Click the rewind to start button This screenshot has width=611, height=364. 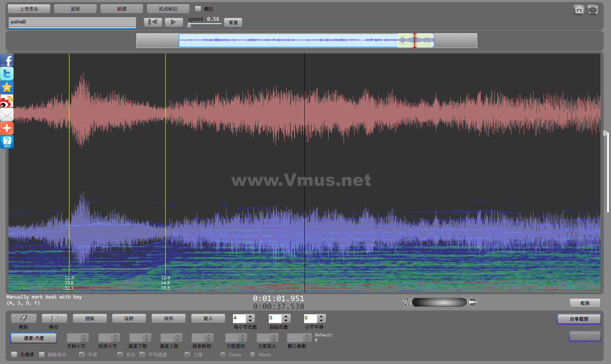coord(153,22)
